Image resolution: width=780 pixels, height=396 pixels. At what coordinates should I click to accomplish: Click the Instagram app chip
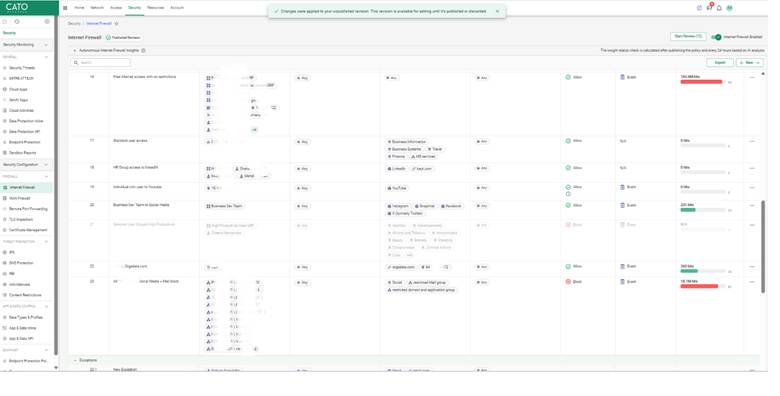click(398, 206)
